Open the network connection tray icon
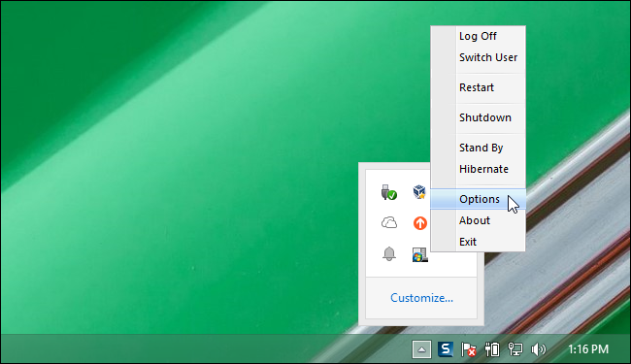Viewport: 631px width, 364px height. tap(515, 349)
